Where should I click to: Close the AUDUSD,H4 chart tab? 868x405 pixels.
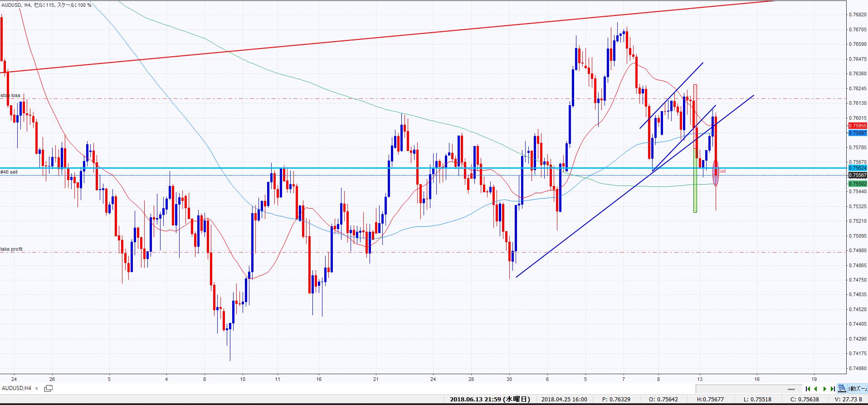[x=37, y=388]
